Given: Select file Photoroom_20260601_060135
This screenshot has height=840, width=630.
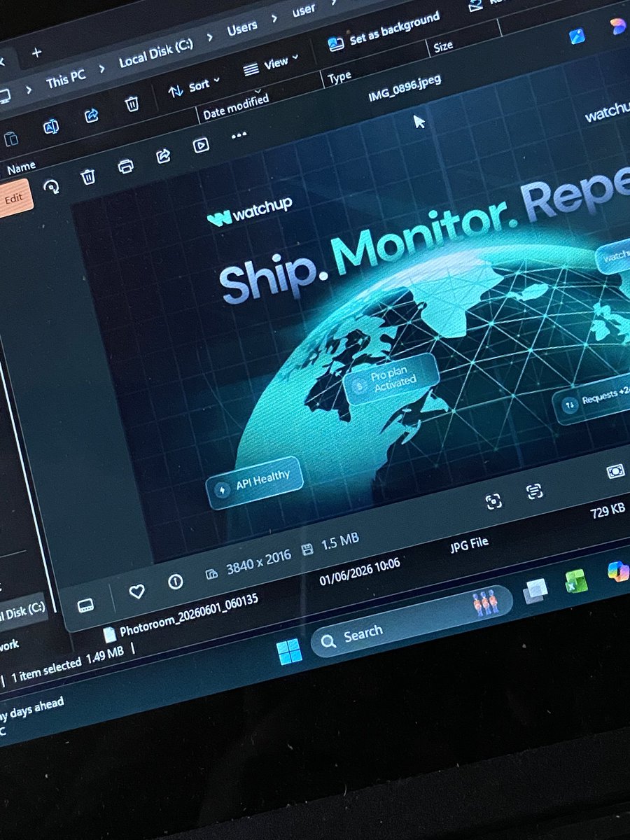Looking at the screenshot, I should [181, 617].
